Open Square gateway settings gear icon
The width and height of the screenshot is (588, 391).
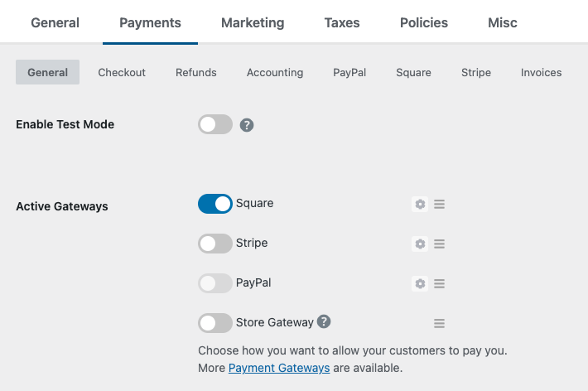[x=420, y=204]
